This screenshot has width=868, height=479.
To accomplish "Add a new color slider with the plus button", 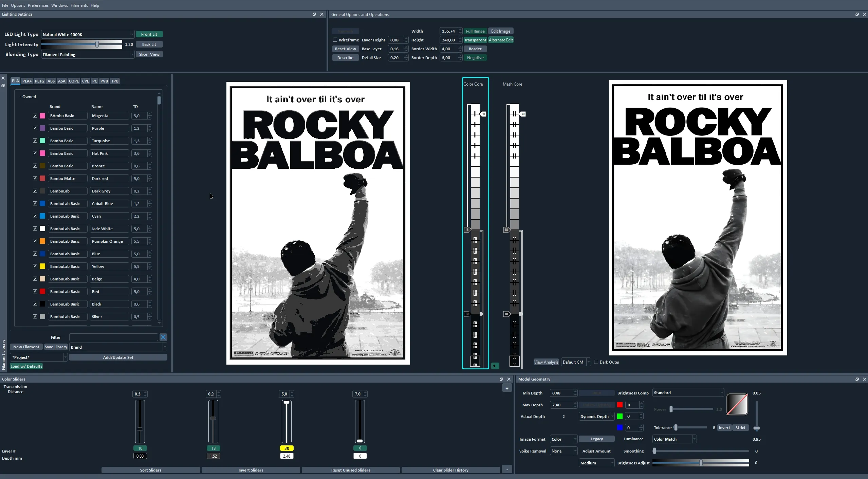I will (x=507, y=388).
